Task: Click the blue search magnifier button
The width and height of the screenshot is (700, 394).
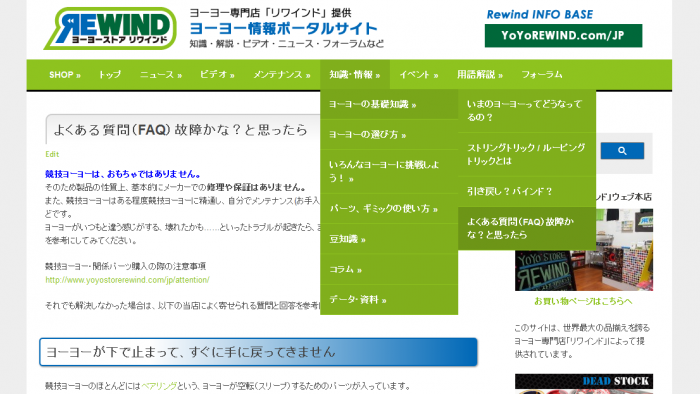Action: (x=622, y=151)
